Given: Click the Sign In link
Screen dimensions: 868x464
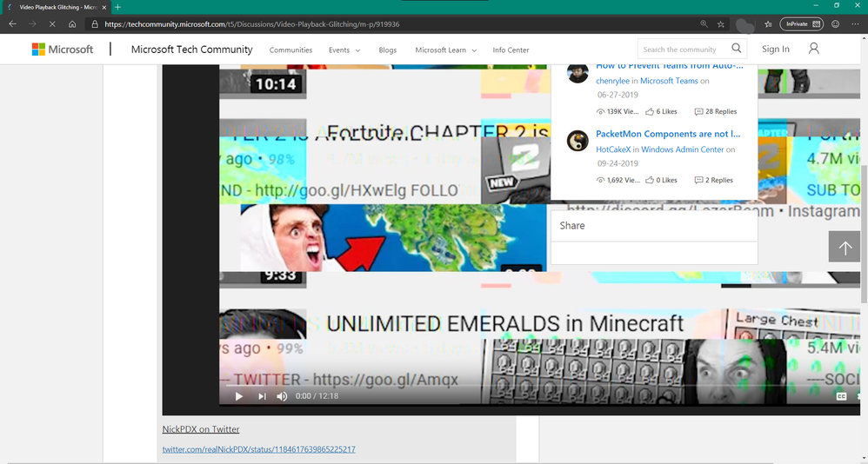Looking at the screenshot, I should tap(776, 50).
